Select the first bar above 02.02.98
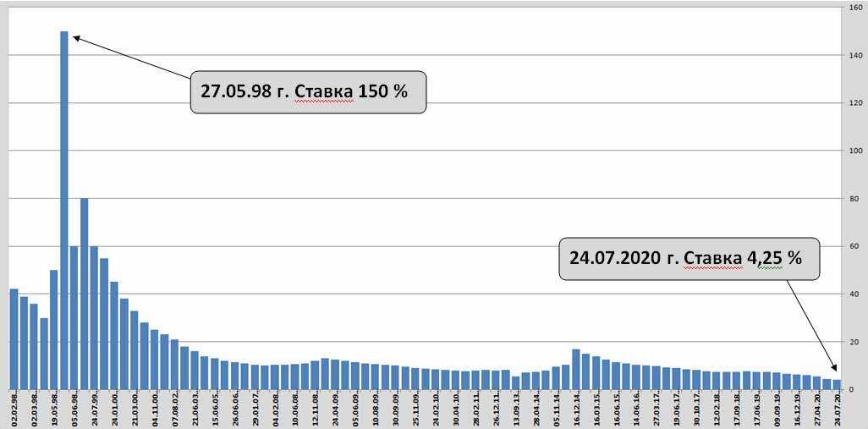Screen dimensions: 868x429 click(x=14, y=338)
